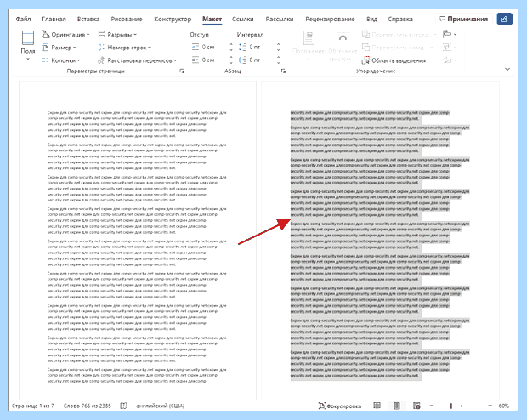This screenshot has width=527, height=420.
Task: Switch to the Конструктор tab
Action: pos(173,19)
